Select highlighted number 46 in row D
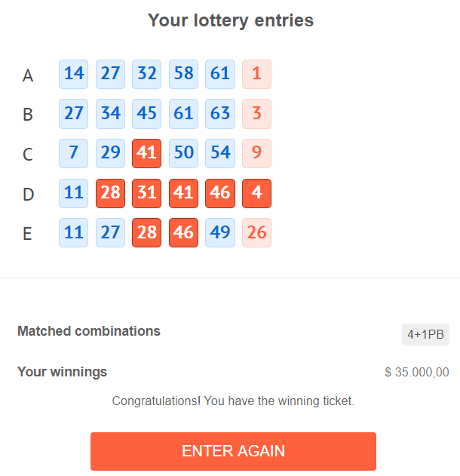The height and width of the screenshot is (476, 460). click(220, 193)
